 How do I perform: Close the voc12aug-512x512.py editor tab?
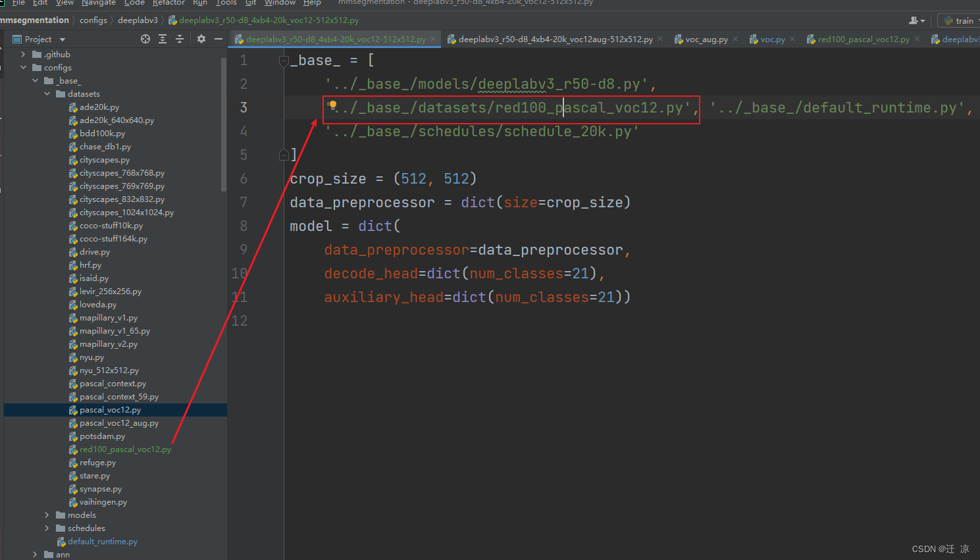(x=660, y=39)
